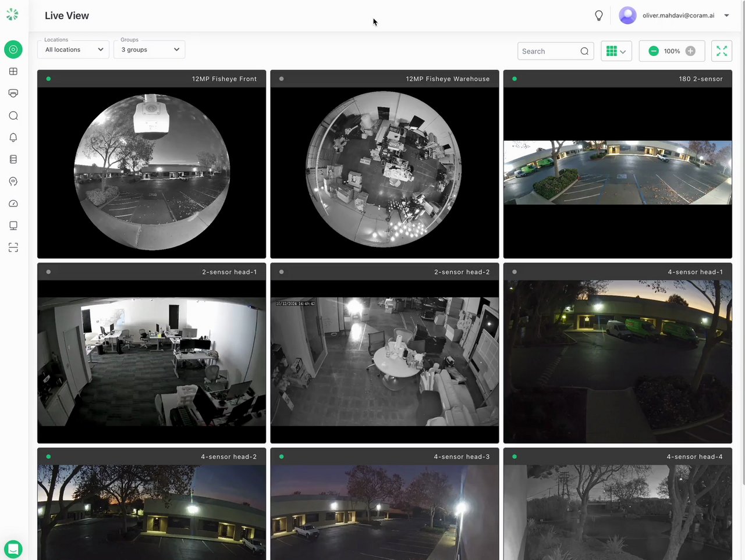Click the 2-sensor head-2 title text
This screenshot has height=560, width=745.
point(462,272)
